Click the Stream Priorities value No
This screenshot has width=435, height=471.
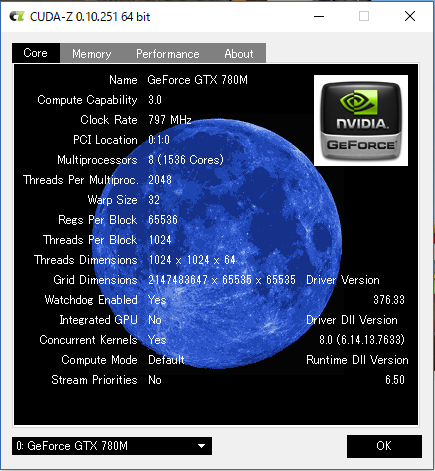click(x=155, y=380)
